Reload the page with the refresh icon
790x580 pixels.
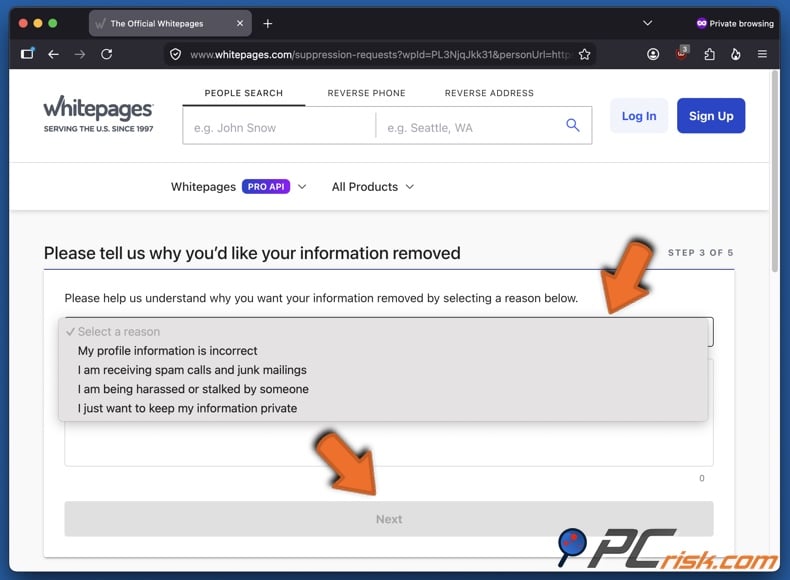106,54
